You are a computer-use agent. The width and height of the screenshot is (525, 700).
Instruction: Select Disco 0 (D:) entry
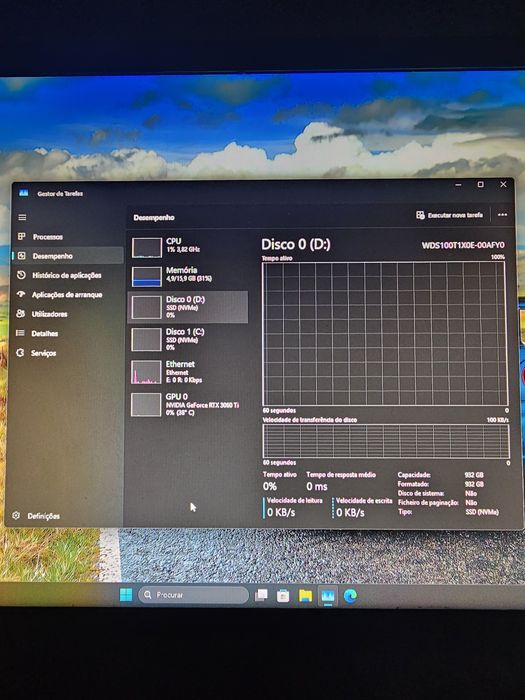(x=188, y=307)
